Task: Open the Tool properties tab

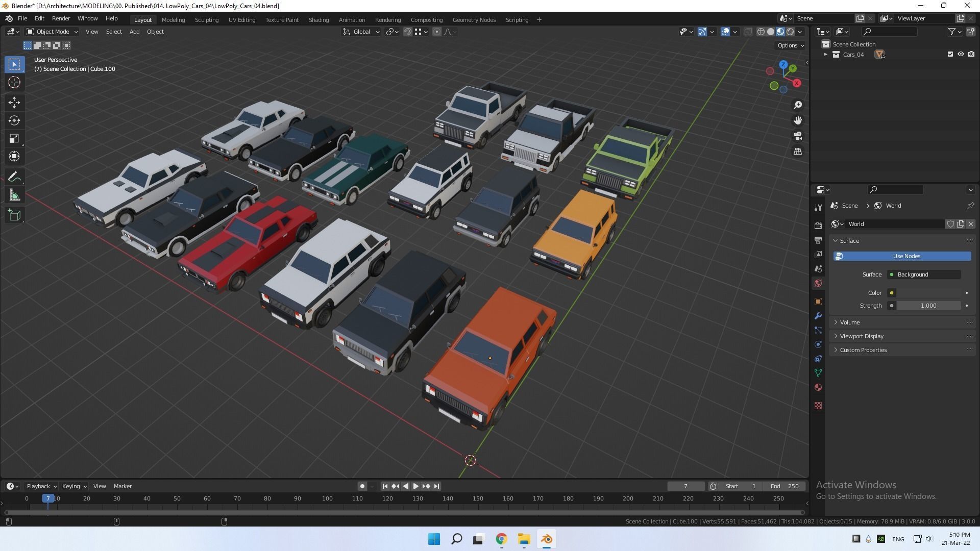Action: [x=818, y=207]
